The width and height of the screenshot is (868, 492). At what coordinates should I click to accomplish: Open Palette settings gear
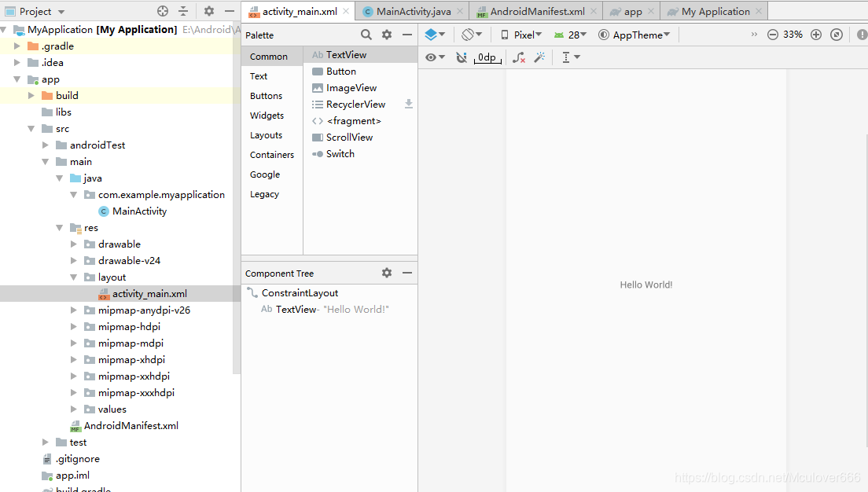pyautogui.click(x=386, y=35)
